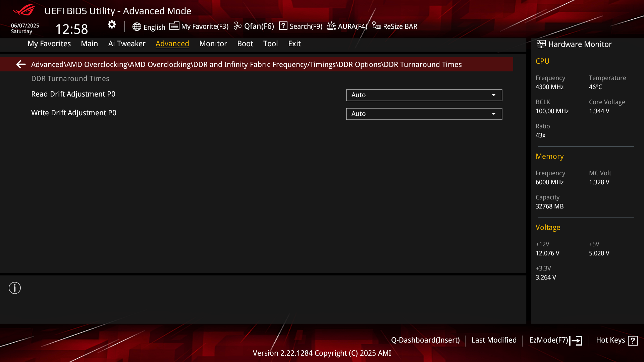The width and height of the screenshot is (644, 362).
Task: Click CPU frequency value 4300 MHz
Action: (549, 87)
